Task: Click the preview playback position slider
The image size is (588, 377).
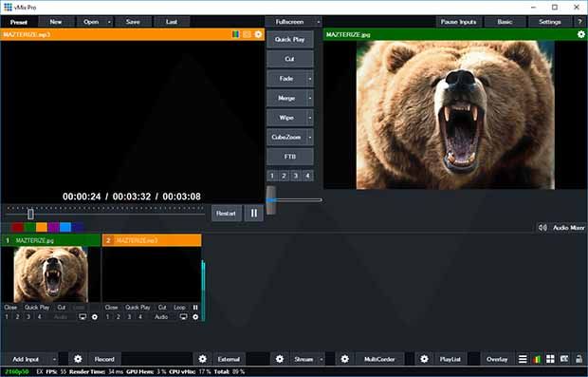Action: coord(30,214)
